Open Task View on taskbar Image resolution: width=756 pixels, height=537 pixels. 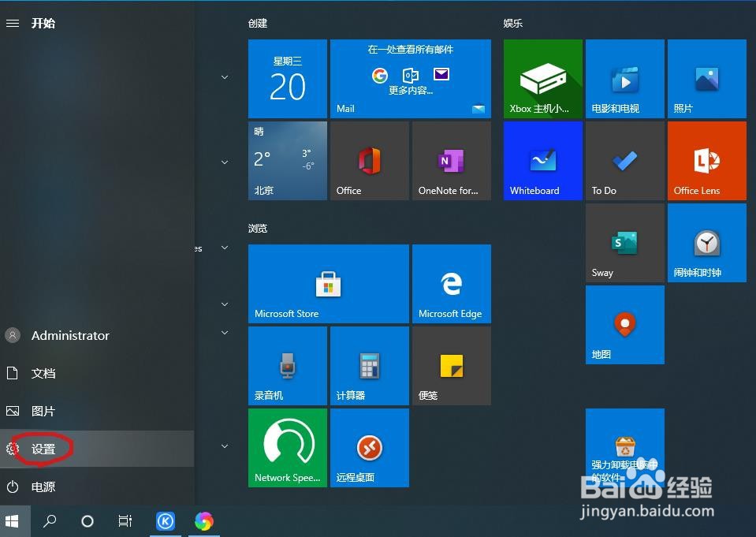(x=125, y=521)
